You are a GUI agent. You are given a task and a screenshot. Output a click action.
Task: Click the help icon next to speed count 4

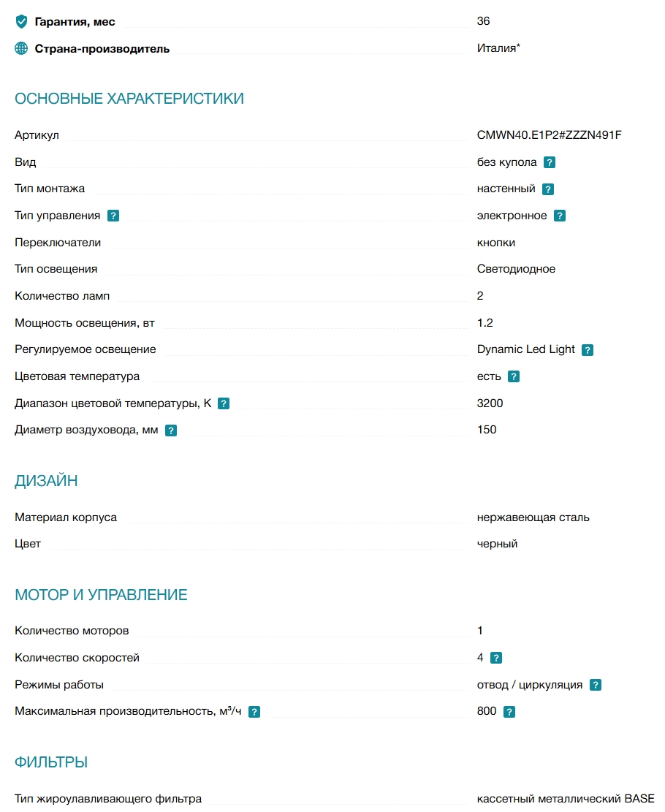point(495,659)
